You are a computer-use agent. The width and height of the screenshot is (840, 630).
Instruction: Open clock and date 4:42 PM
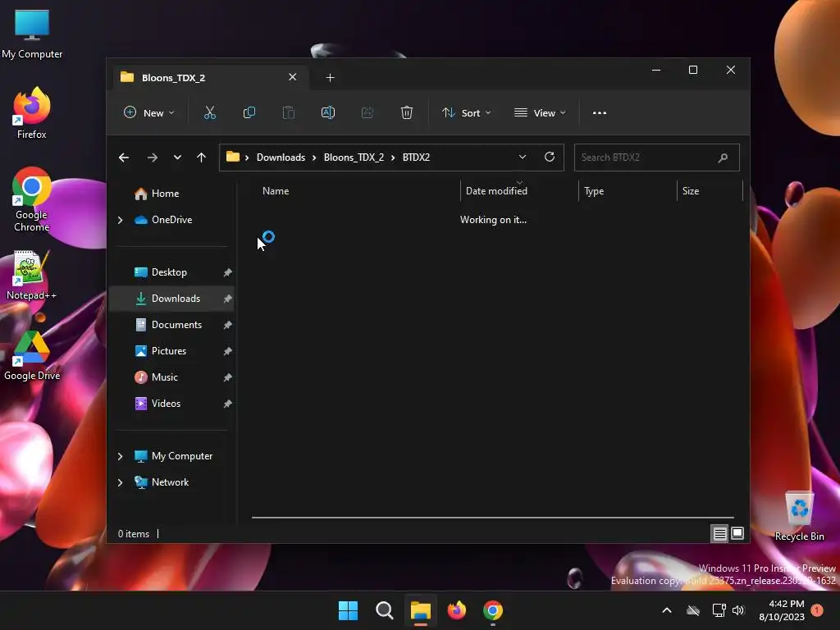pos(782,610)
